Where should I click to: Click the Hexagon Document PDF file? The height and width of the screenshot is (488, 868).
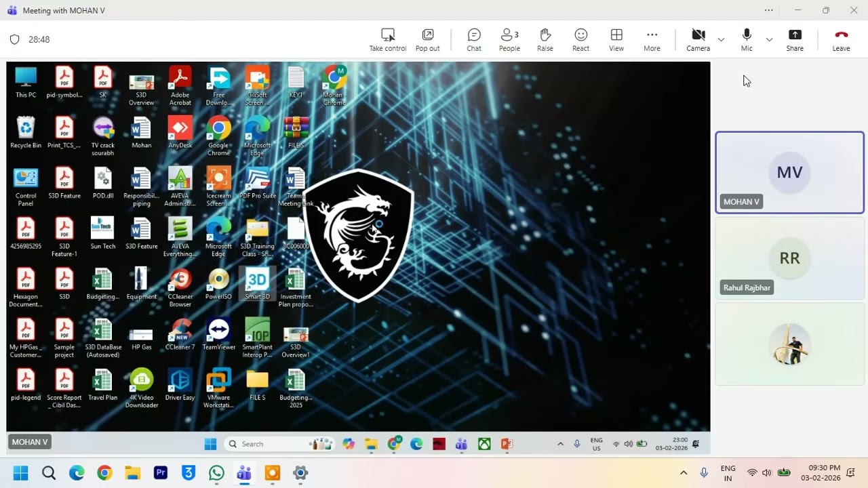pos(26,287)
